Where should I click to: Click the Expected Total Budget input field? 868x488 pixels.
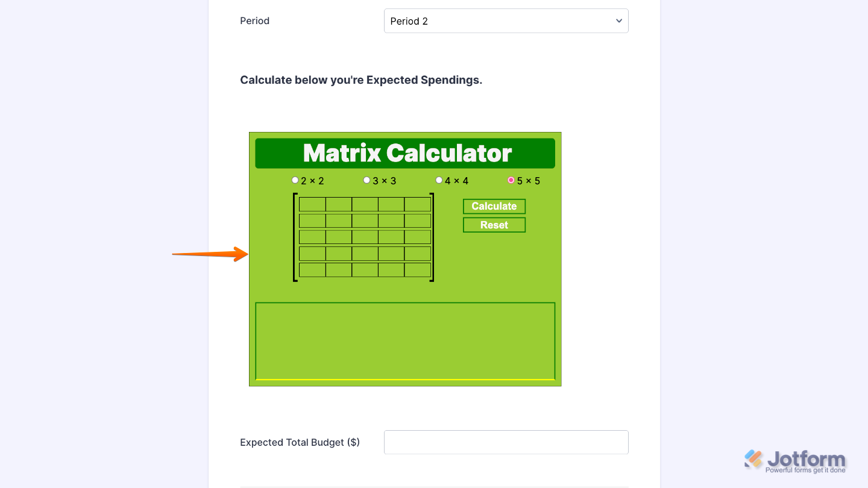(x=506, y=442)
